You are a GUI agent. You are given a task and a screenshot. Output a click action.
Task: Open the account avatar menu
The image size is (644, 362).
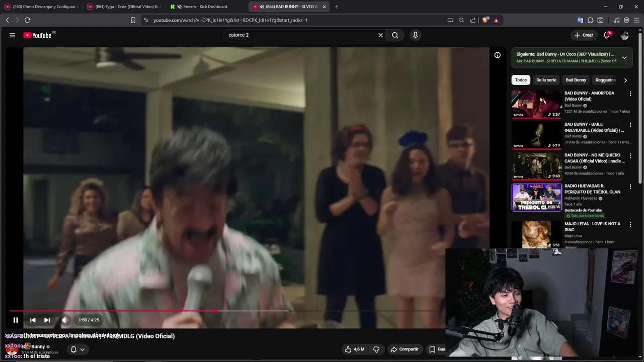(624, 35)
